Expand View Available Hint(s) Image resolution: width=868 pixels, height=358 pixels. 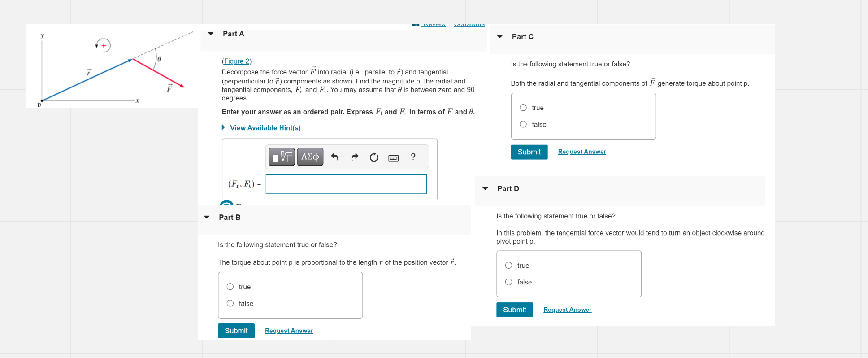point(261,128)
